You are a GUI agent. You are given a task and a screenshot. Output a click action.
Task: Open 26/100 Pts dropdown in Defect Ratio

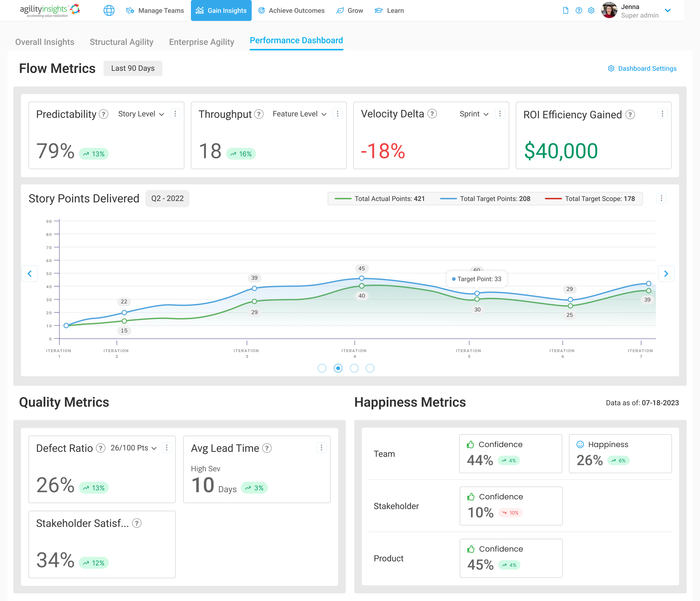click(133, 448)
